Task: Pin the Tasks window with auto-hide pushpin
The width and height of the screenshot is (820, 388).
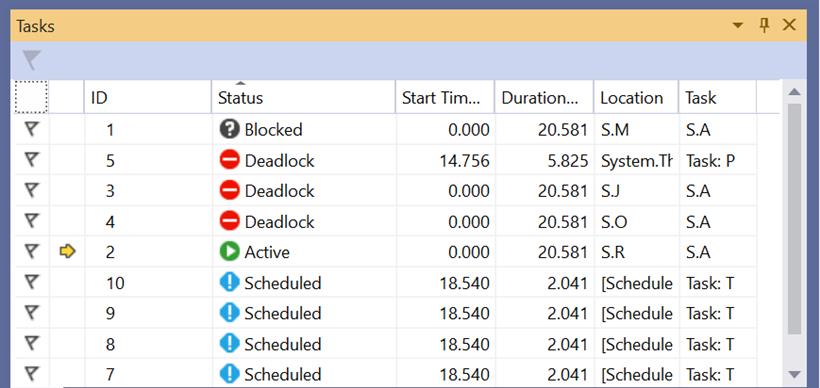Action: tap(765, 25)
